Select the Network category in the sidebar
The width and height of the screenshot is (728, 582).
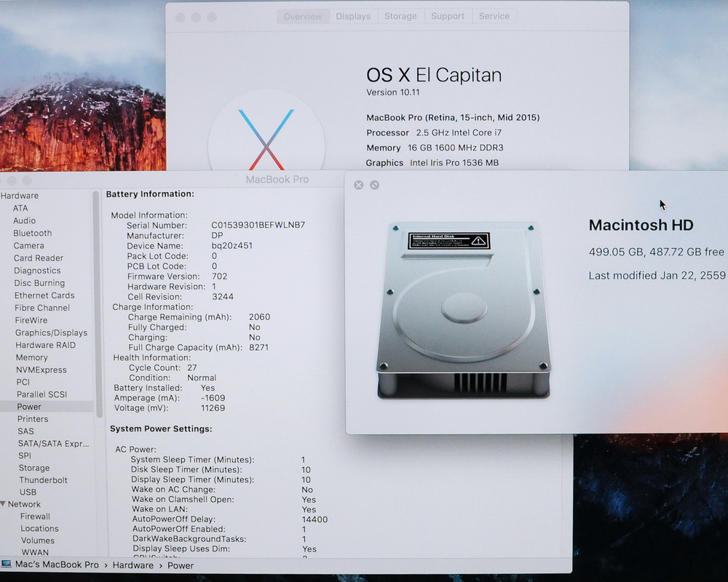pyautogui.click(x=24, y=504)
